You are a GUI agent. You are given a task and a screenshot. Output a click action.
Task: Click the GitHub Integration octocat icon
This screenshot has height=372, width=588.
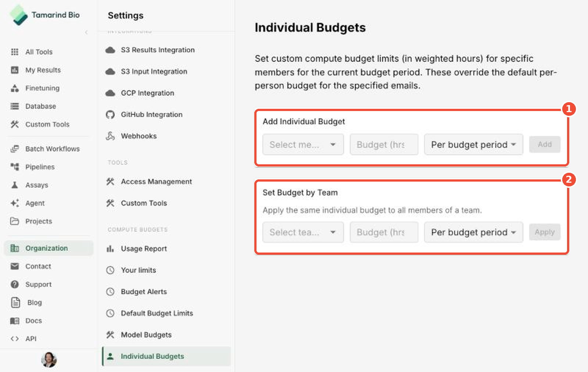point(110,115)
